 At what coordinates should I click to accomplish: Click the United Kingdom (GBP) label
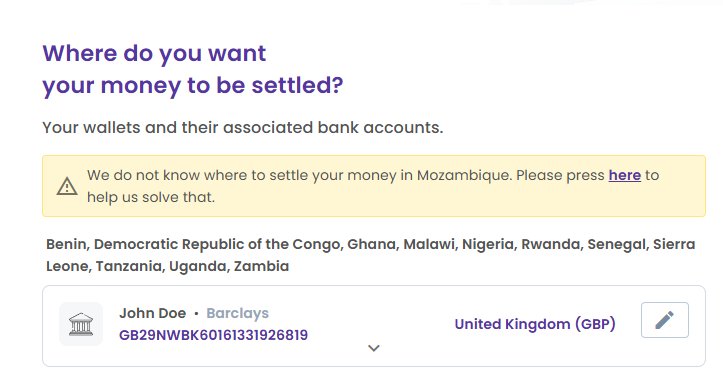pyautogui.click(x=535, y=324)
